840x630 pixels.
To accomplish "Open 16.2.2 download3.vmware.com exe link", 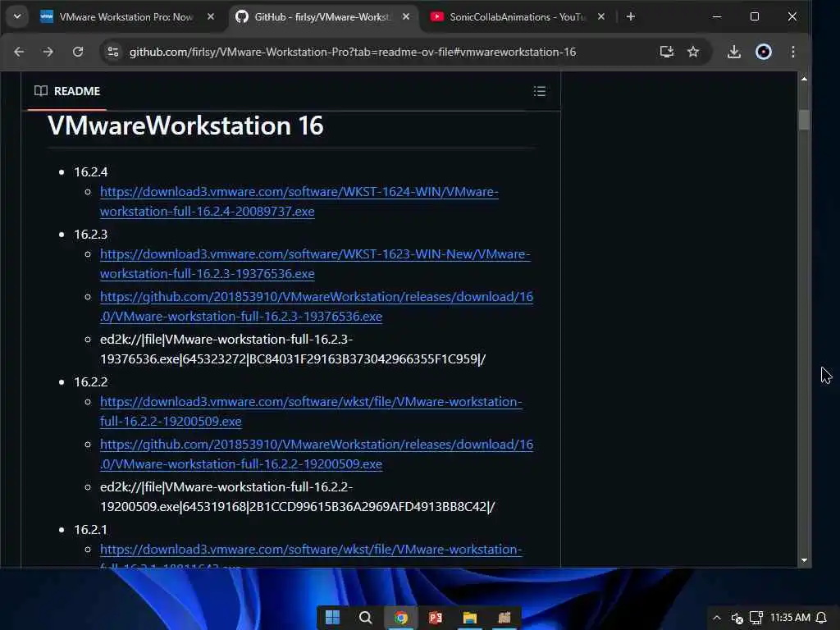I will pyautogui.click(x=311, y=412).
